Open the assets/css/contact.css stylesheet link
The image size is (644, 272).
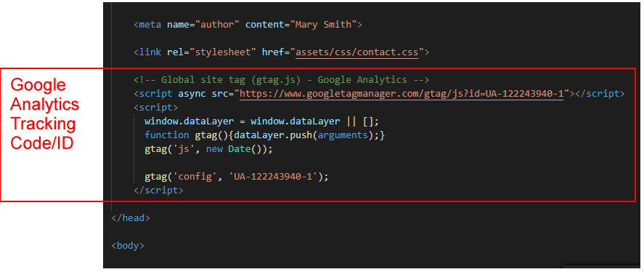pos(357,52)
